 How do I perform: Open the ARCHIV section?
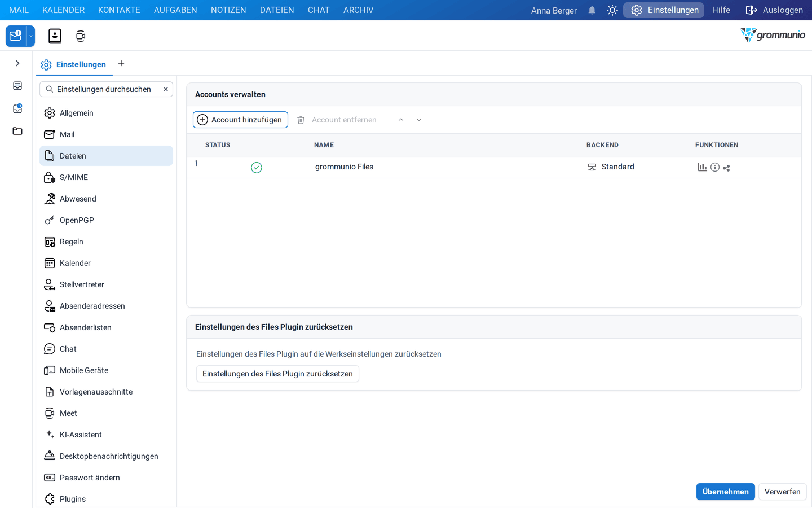359,10
